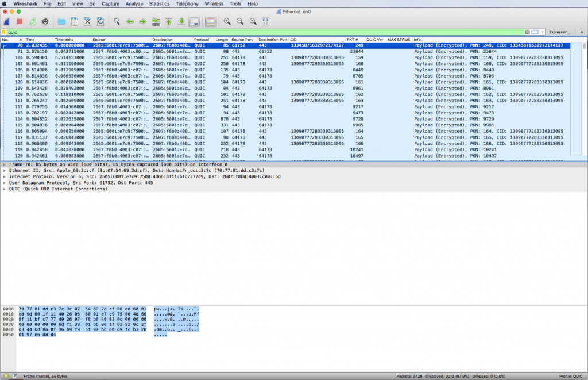
Task: Toggle automatic scrolling during live capture
Action: [x=194, y=21]
